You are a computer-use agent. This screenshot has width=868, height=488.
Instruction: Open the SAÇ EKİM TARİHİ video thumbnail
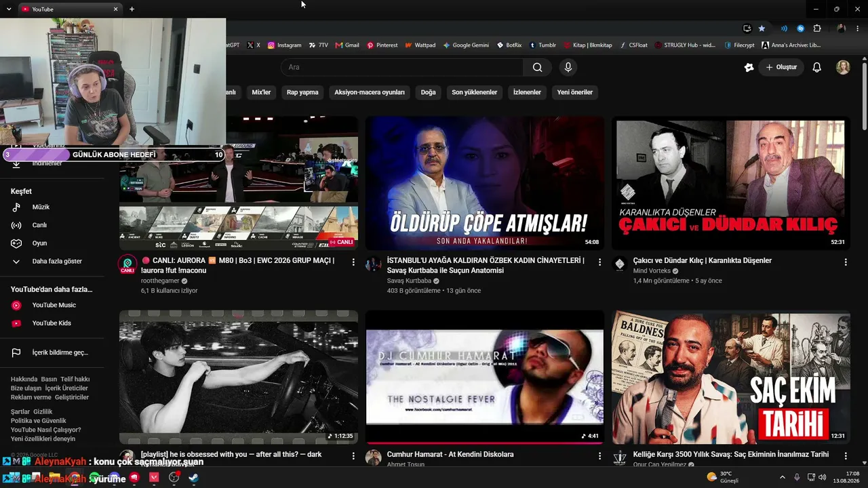click(731, 378)
